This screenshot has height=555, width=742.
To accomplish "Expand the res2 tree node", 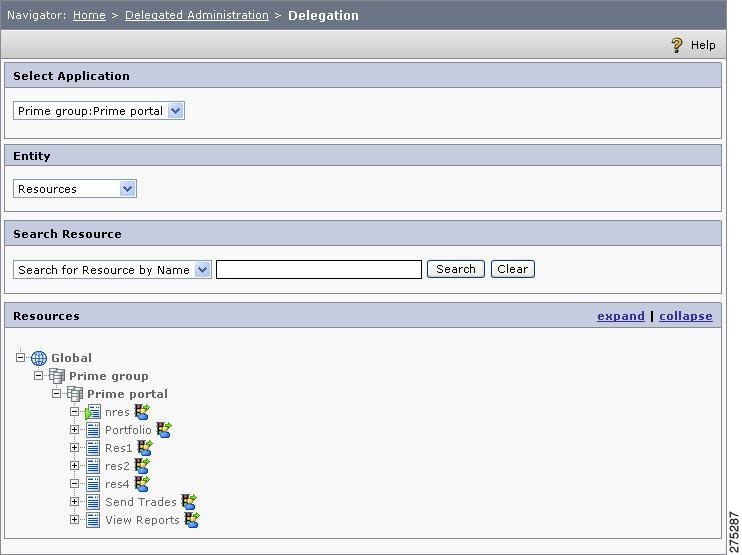I will [x=74, y=466].
